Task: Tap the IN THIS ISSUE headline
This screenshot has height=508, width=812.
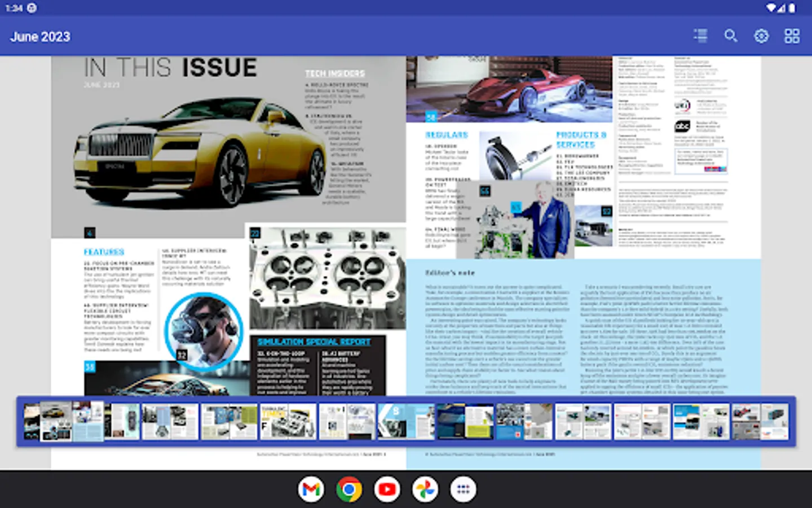Action: coord(170,68)
